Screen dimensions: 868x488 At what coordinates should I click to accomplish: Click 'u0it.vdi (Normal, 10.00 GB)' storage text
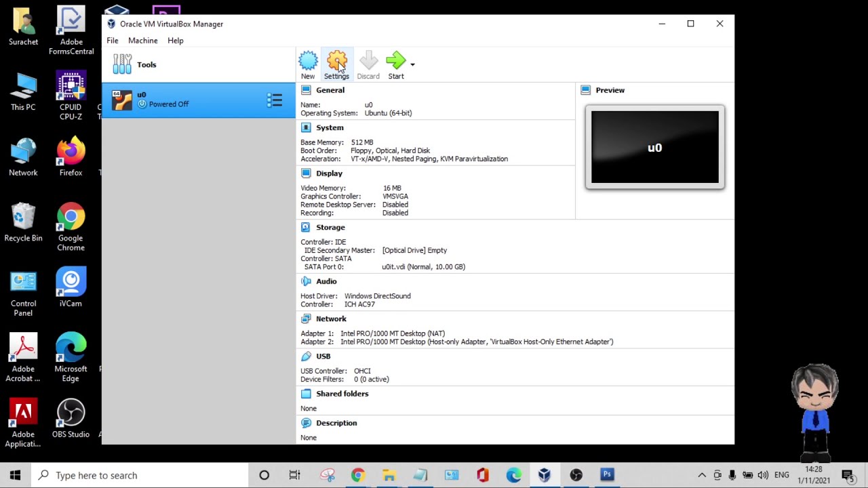click(x=423, y=267)
